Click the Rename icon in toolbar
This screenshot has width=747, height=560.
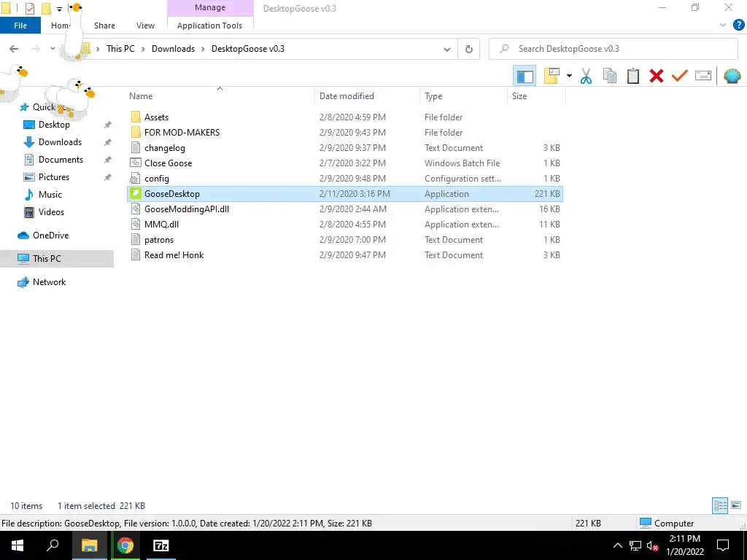[703, 76]
